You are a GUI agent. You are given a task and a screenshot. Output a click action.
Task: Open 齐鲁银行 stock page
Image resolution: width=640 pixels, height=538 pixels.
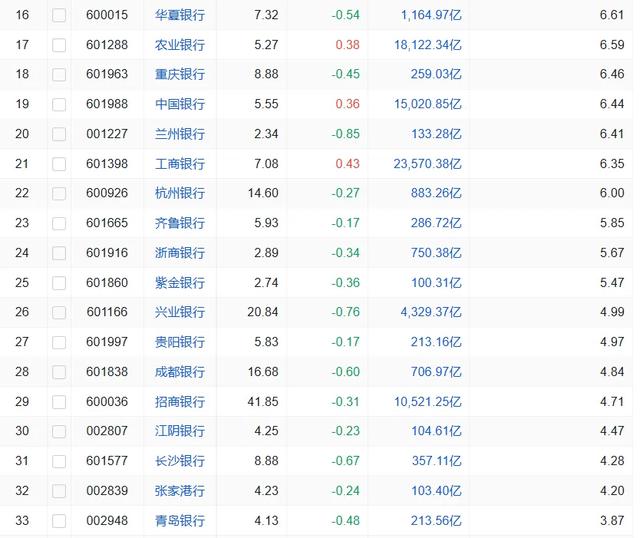[180, 223]
